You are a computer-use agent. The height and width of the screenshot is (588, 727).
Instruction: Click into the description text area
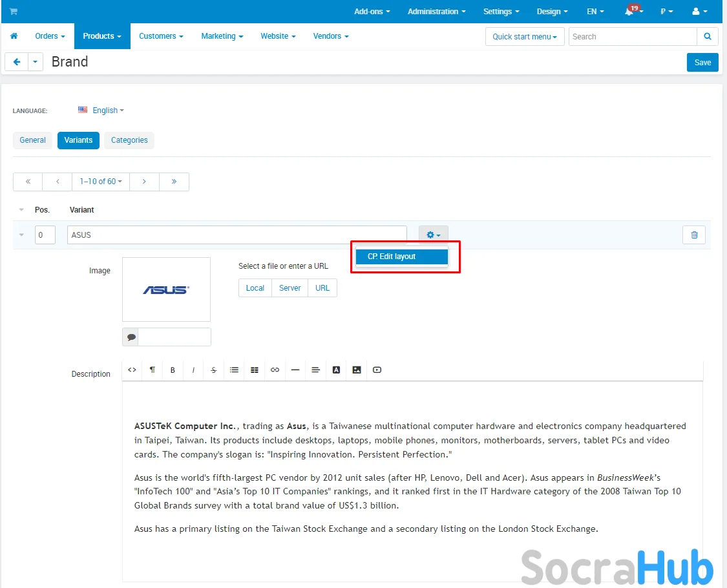click(413, 481)
